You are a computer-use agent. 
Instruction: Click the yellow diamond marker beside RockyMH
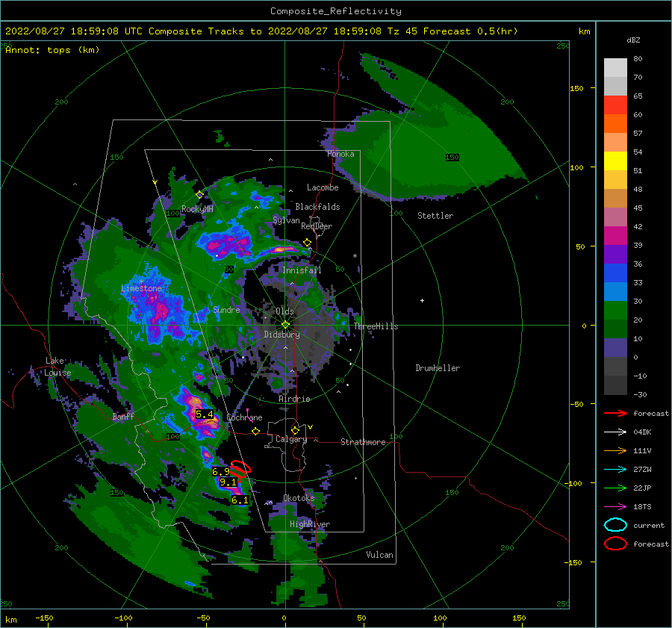pos(199,195)
